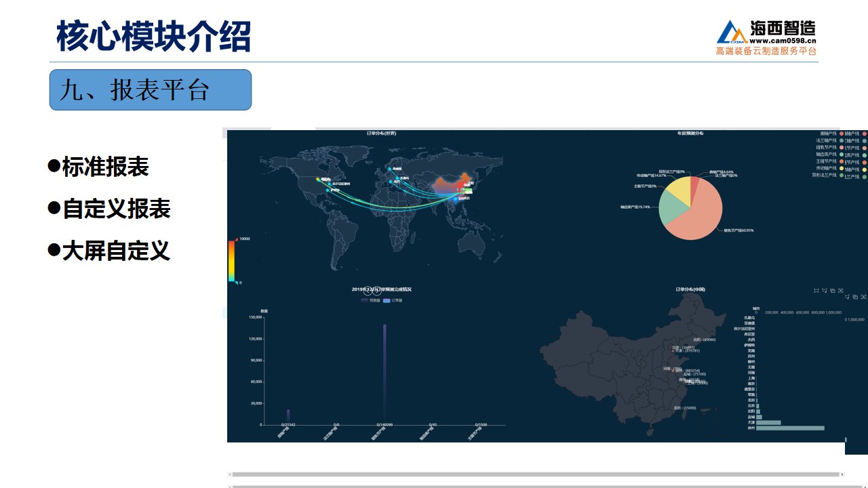Select the polygon brush tool above the China map
Image resolution: width=868 pixels, height=488 pixels.
824,291
